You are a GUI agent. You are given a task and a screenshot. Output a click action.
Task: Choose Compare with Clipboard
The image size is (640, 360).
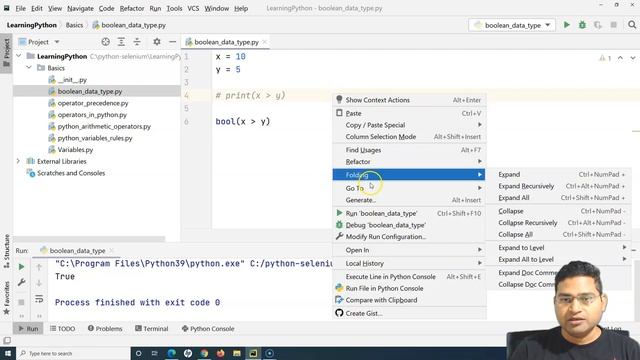coord(409,300)
